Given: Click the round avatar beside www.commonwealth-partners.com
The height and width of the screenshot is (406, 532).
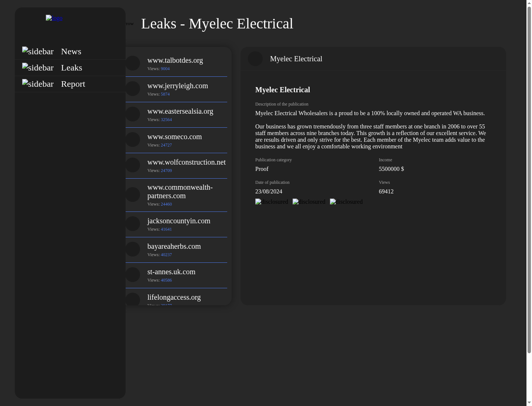Looking at the screenshot, I should coord(133,195).
